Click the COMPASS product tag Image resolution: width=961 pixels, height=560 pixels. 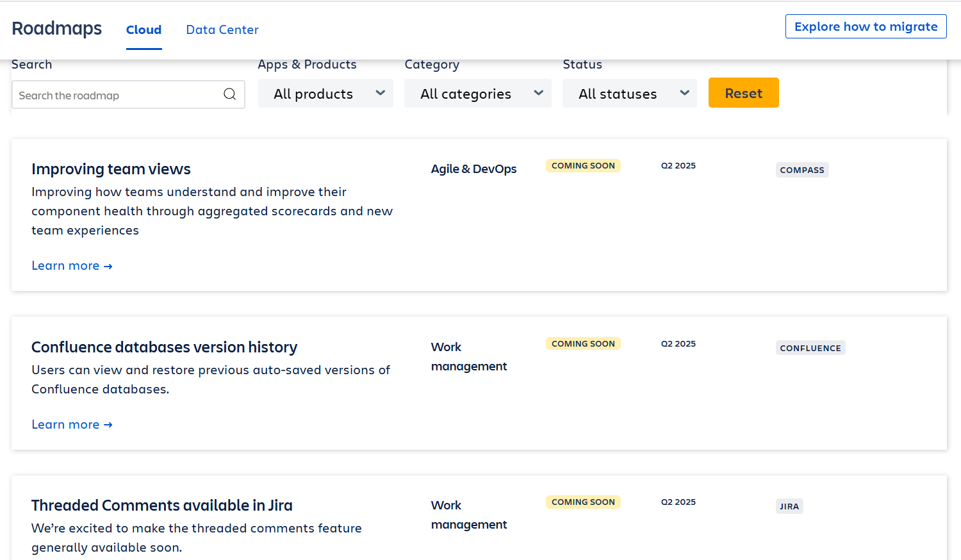pyautogui.click(x=802, y=170)
